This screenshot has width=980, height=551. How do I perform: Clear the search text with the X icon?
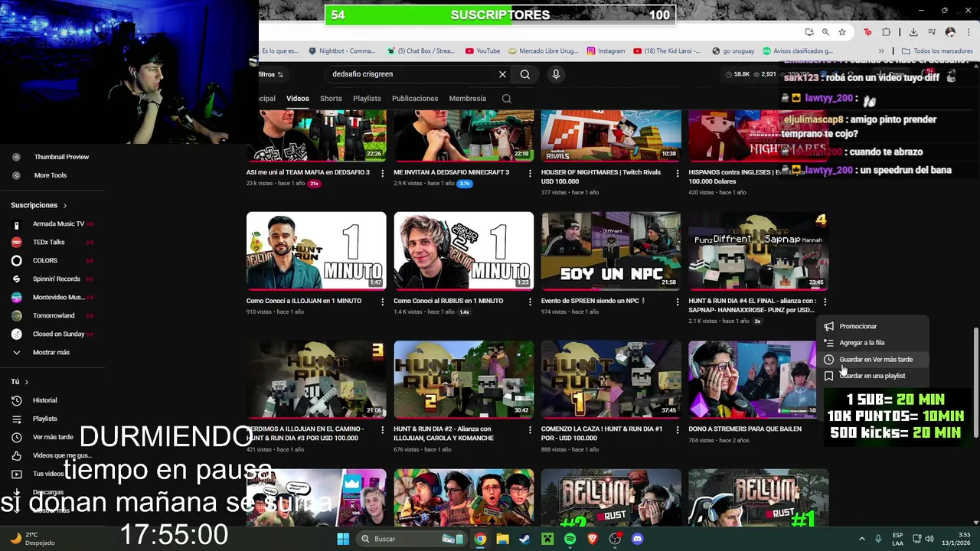click(x=502, y=74)
